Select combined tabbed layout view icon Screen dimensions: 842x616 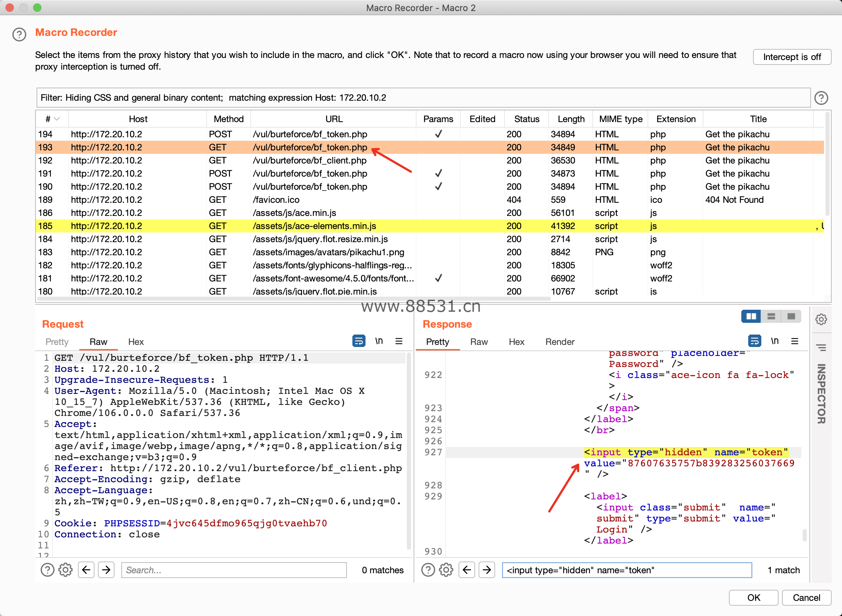791,317
